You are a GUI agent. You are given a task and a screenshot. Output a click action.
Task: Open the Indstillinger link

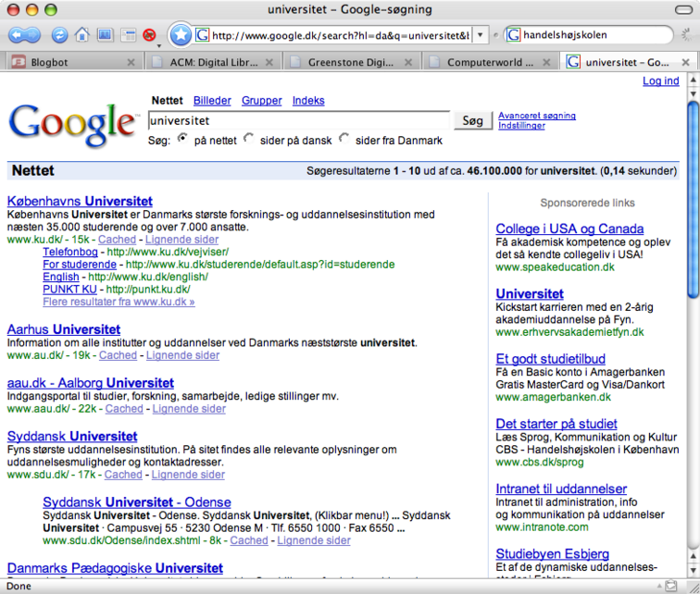(x=521, y=126)
